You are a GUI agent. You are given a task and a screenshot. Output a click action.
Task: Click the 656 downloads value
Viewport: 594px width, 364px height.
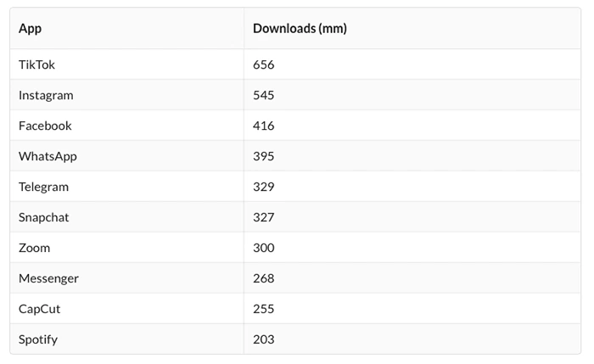[x=264, y=64]
